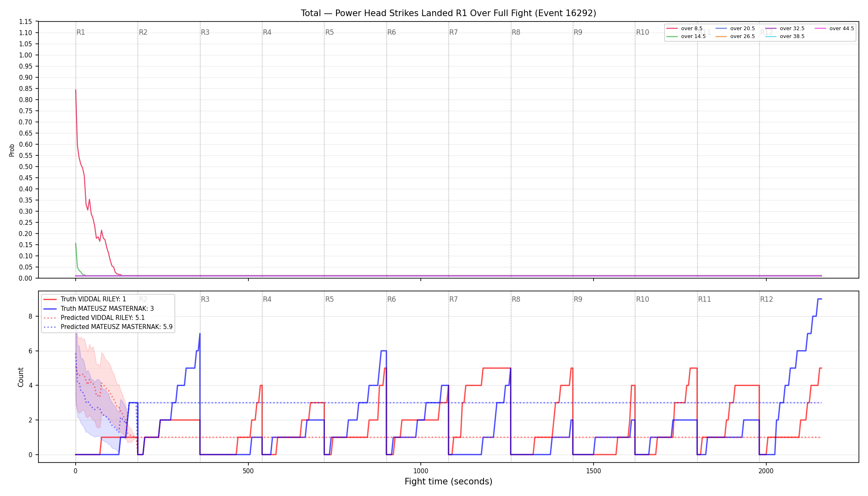Click the R10 round label in bottom chart

tap(642, 299)
